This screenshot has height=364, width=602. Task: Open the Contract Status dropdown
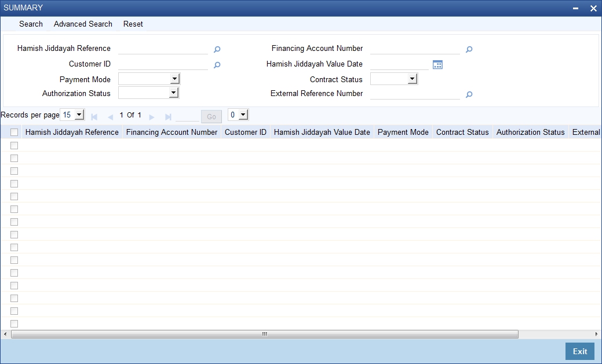[x=394, y=79]
